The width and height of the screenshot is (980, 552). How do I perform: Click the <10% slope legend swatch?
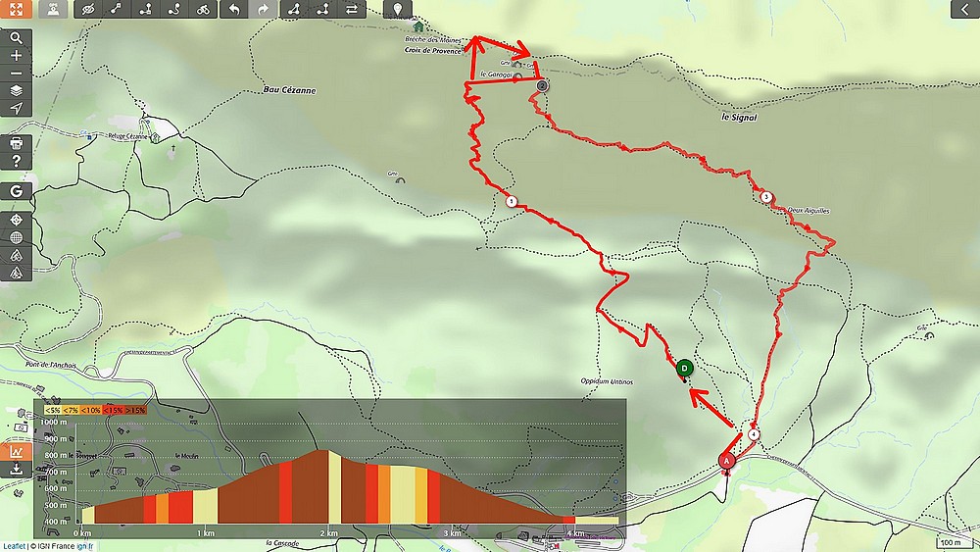[x=91, y=410]
